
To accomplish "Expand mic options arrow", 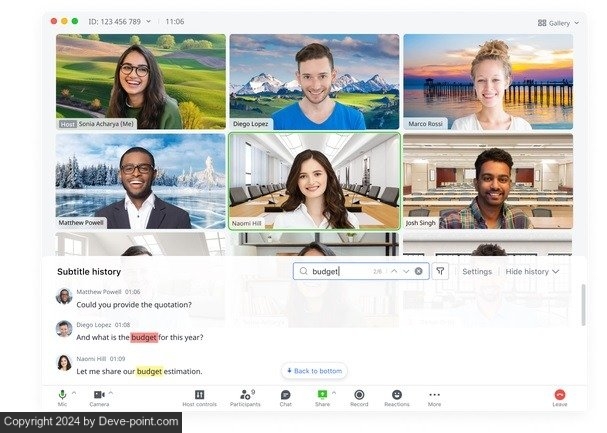I will [x=74, y=392].
